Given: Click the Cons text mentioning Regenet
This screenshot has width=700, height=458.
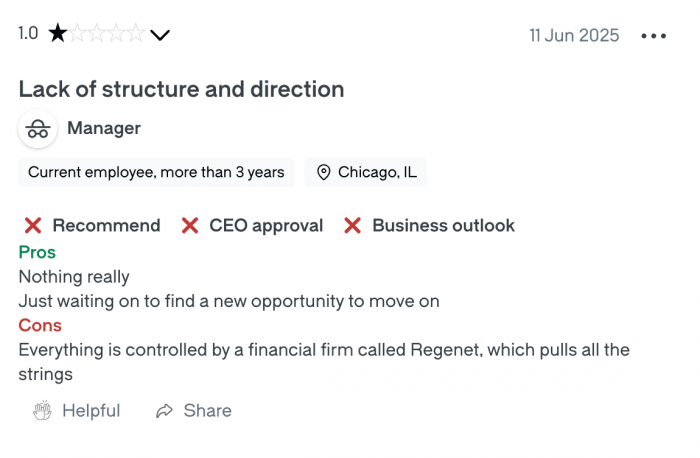Looking at the screenshot, I should 323,350.
